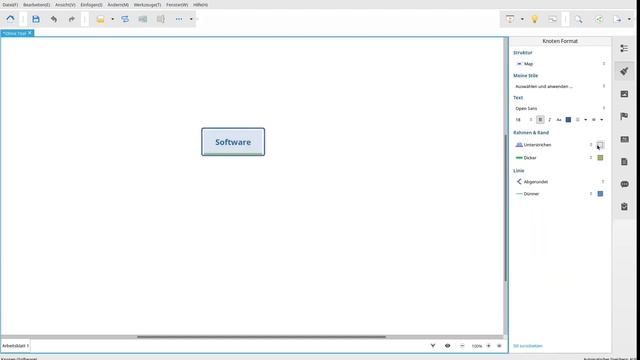Insert a subtopic using the blue topic icon
This screenshot has width=640, height=360.
pyautogui.click(x=125, y=19)
